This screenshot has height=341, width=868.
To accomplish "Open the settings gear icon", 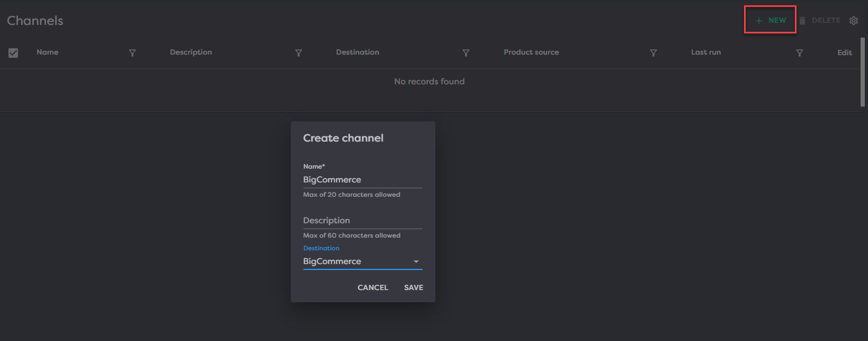I will pyautogui.click(x=853, y=21).
